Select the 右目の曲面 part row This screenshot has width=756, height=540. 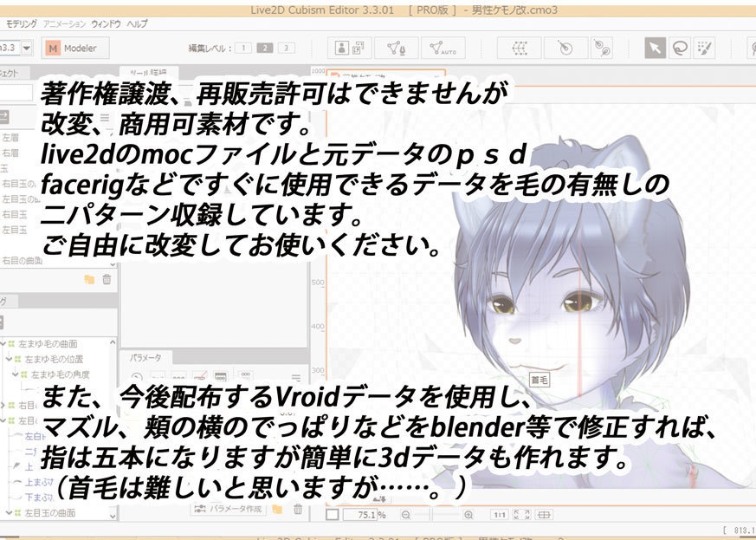[x=22, y=261]
